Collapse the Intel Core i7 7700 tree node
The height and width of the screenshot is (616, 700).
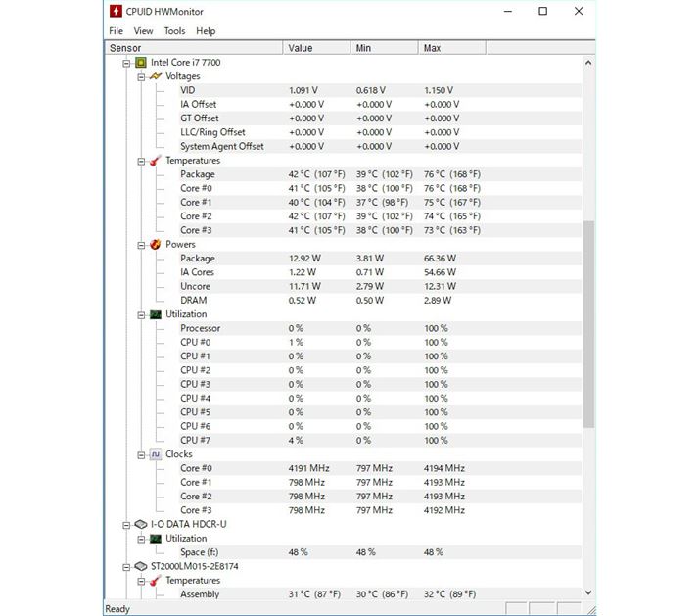126,63
